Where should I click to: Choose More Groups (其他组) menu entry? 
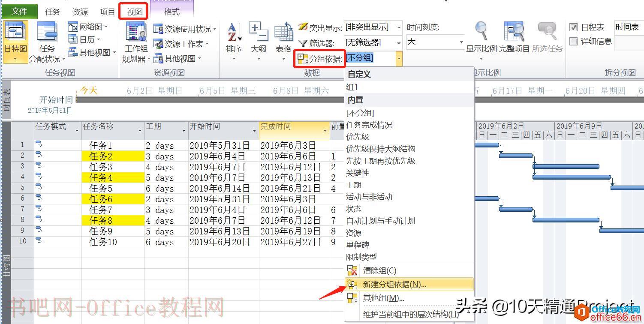409,298
